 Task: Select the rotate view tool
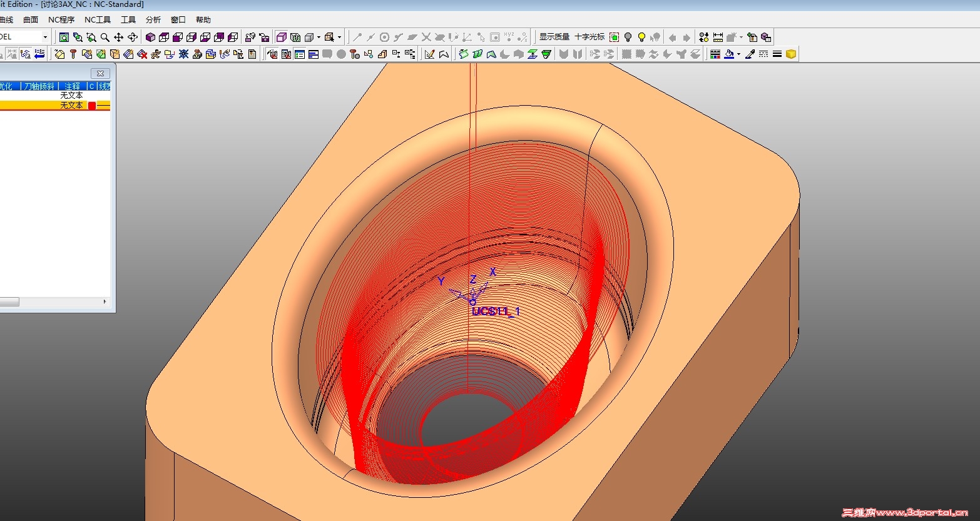click(133, 38)
